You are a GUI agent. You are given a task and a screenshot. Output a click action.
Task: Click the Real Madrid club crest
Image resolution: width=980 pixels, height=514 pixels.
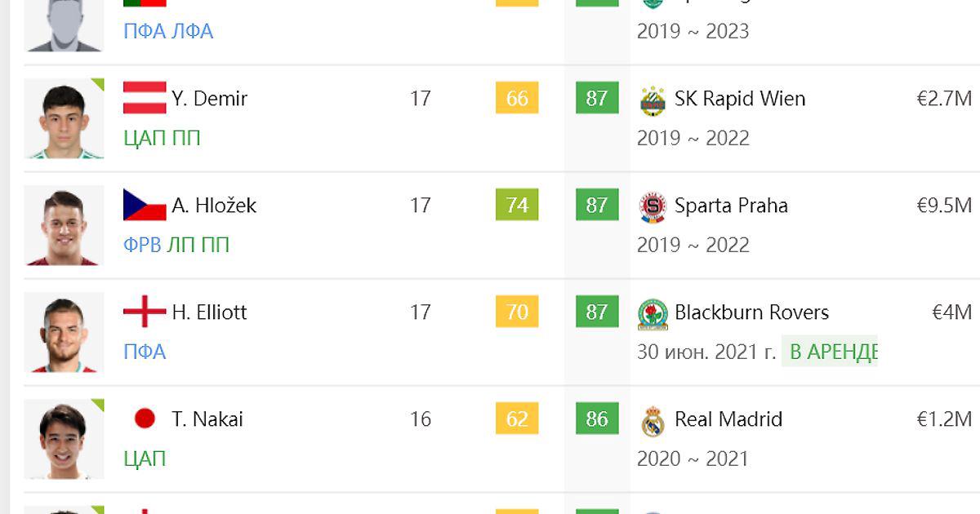coord(653,420)
